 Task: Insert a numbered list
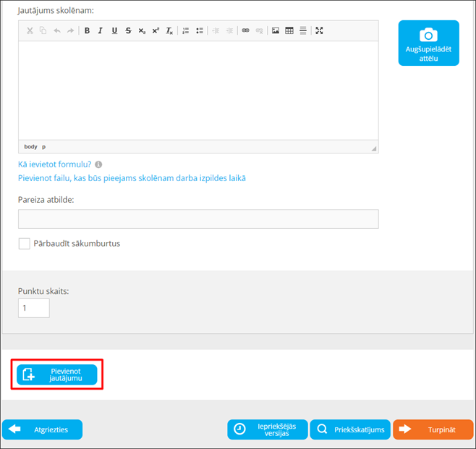coord(186,30)
